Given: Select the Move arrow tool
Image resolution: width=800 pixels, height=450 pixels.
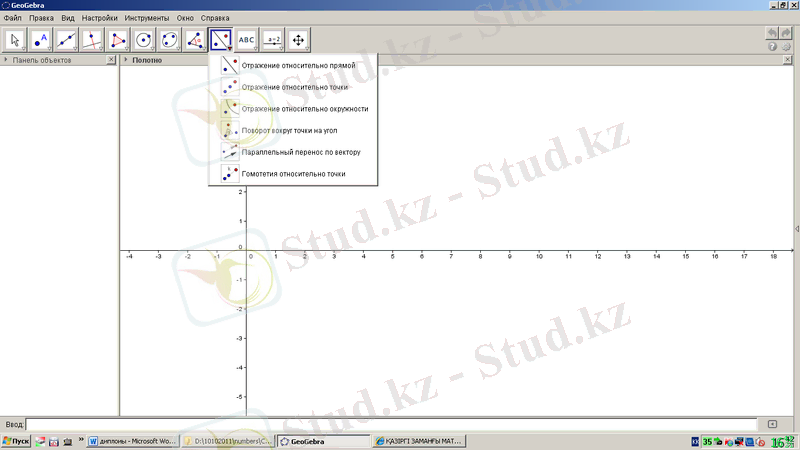Looking at the screenshot, I should [15, 40].
